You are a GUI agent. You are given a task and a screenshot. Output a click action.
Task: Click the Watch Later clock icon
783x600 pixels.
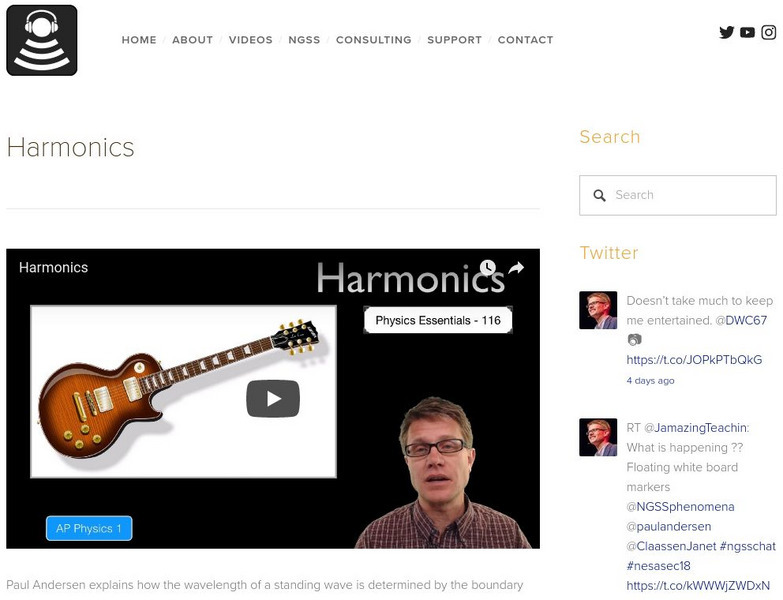488,267
